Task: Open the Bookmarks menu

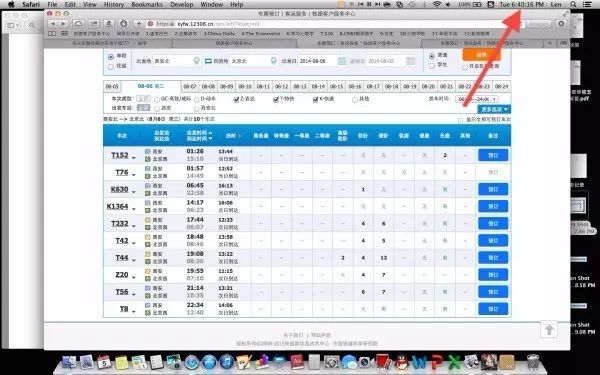Action: click(x=147, y=5)
